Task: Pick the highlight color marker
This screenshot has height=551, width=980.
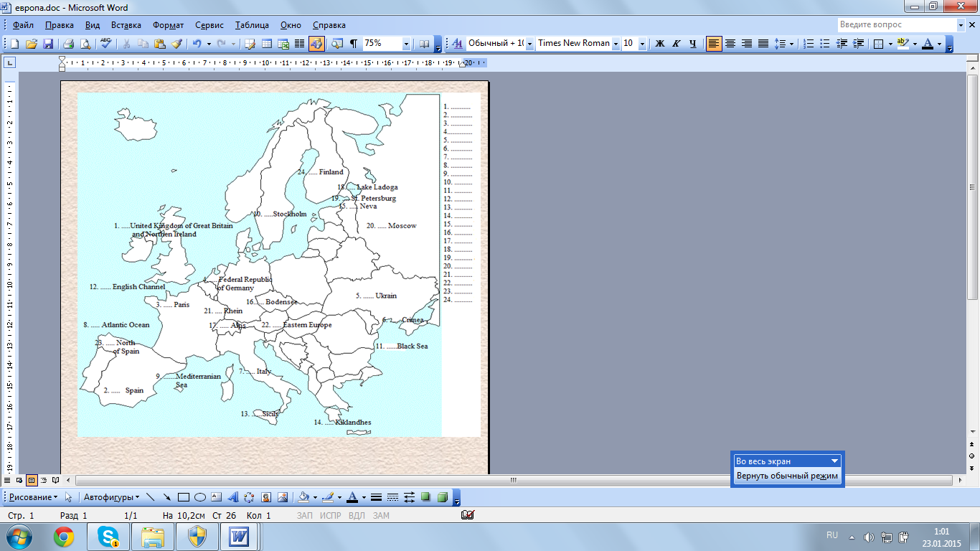Action: point(903,44)
